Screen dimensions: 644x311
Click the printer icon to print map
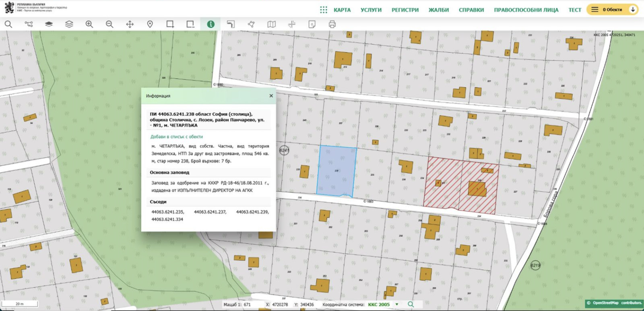coord(332,24)
